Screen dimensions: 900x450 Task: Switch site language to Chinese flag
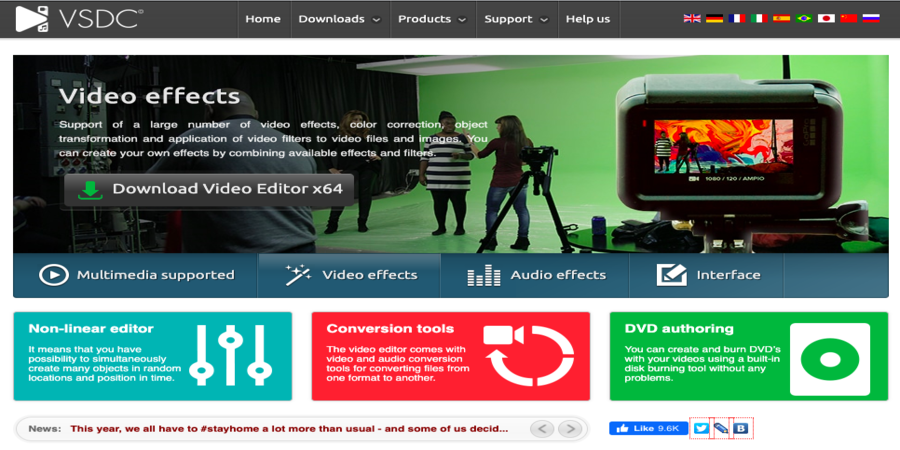[x=849, y=18]
